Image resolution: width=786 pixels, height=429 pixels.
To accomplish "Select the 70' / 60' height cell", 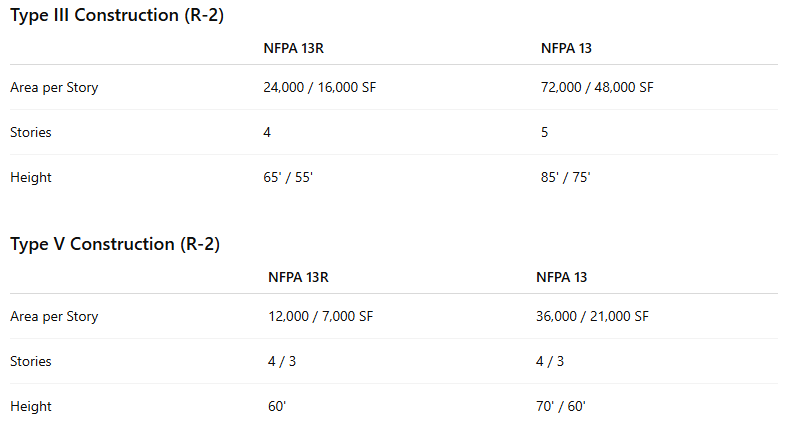I will click(x=561, y=406).
